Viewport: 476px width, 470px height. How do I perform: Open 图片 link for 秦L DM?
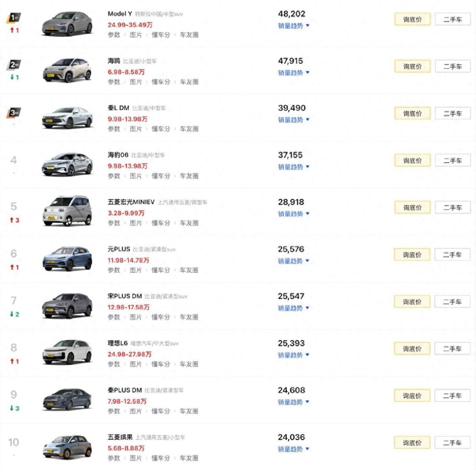tap(136, 129)
